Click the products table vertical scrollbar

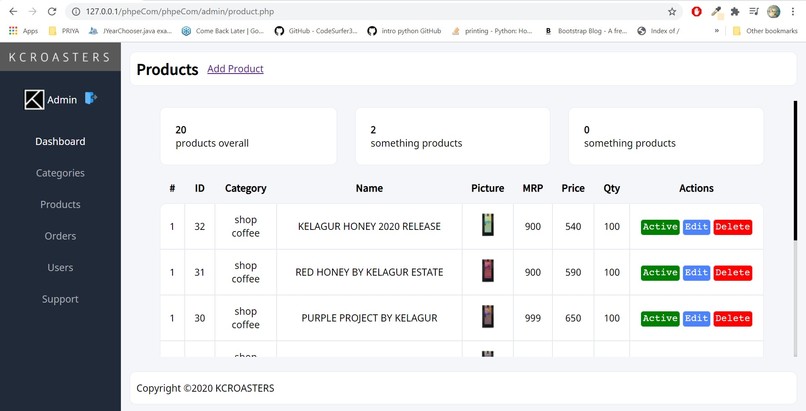pos(796,172)
